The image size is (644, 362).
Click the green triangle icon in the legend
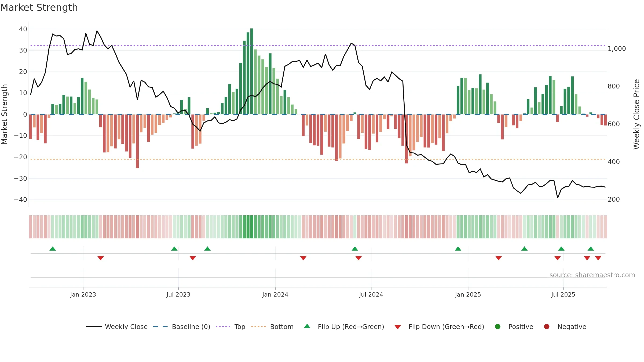307,326
